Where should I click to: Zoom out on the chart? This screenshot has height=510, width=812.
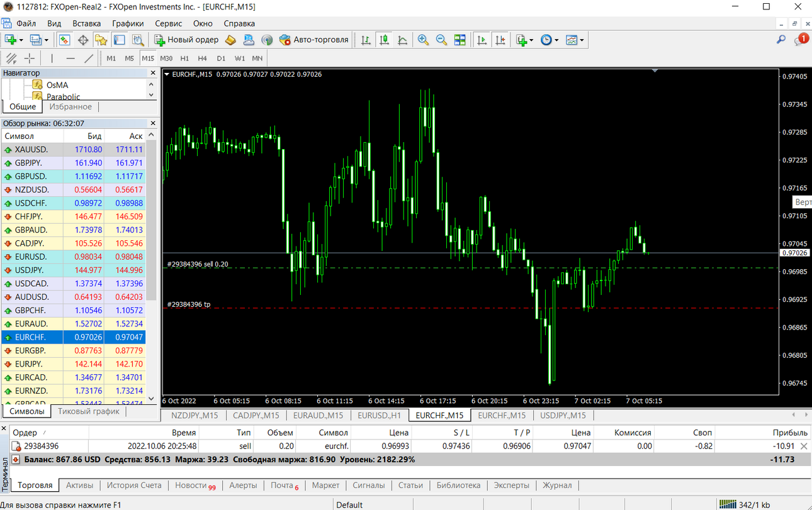click(441, 40)
